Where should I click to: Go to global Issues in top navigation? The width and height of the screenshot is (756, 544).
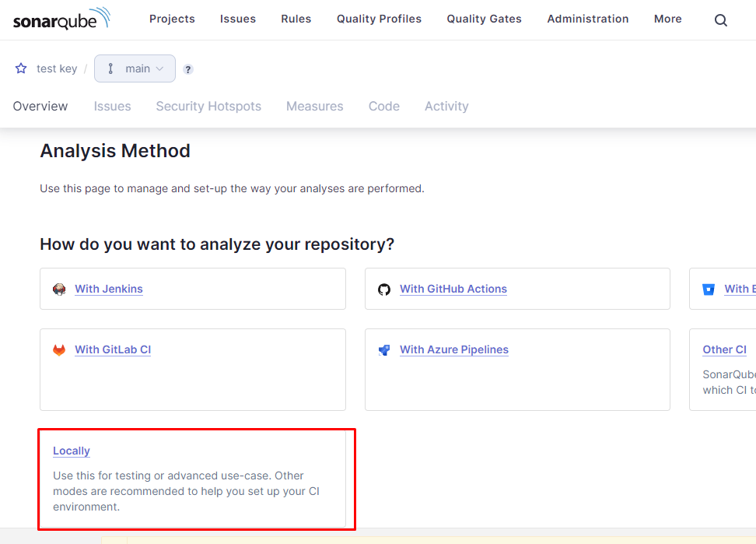(238, 19)
